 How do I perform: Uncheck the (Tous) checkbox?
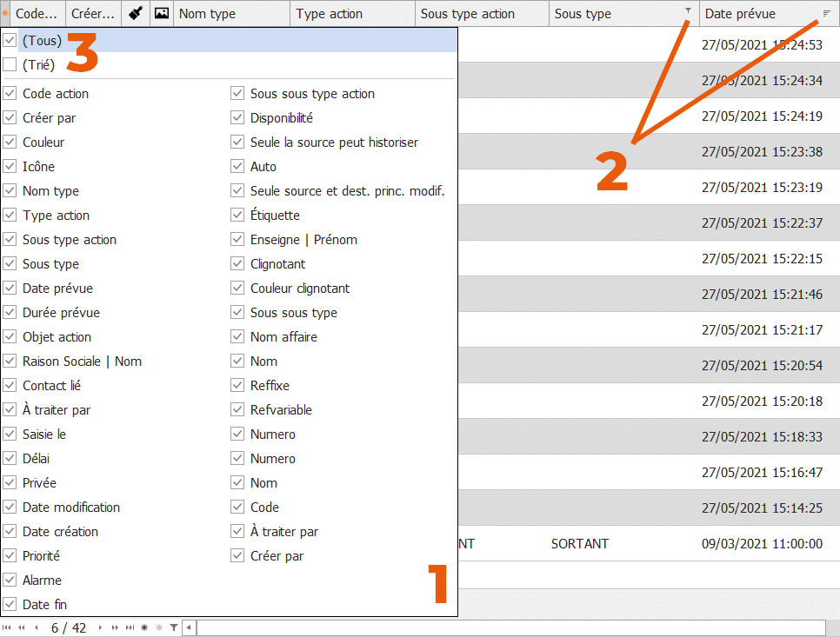(10, 40)
